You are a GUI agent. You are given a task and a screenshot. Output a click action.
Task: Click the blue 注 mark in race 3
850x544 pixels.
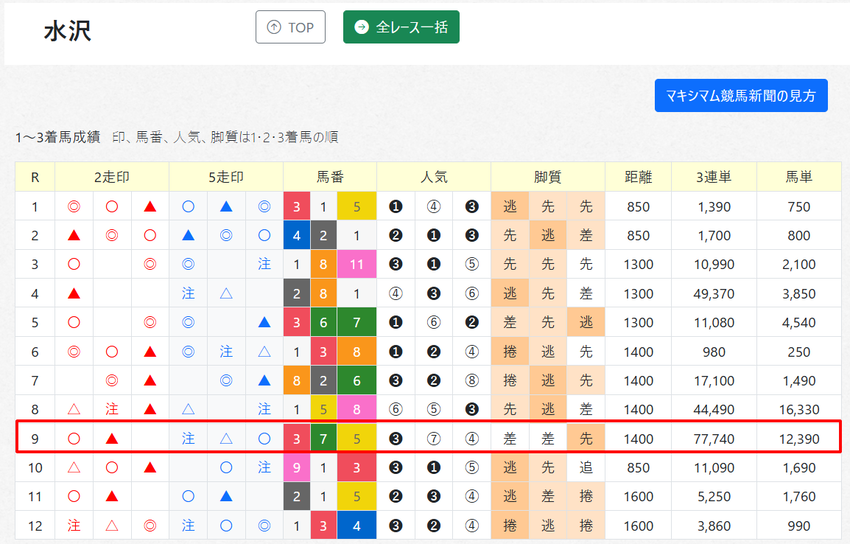(264, 264)
